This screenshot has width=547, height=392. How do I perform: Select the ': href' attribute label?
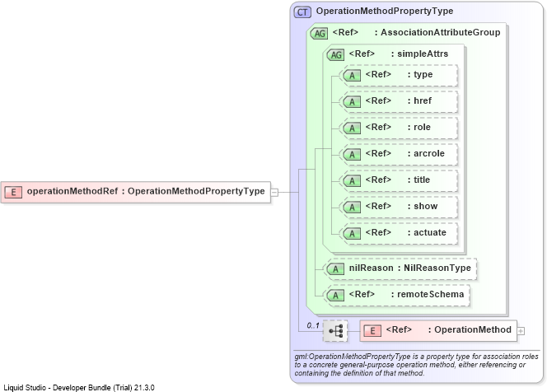click(419, 100)
